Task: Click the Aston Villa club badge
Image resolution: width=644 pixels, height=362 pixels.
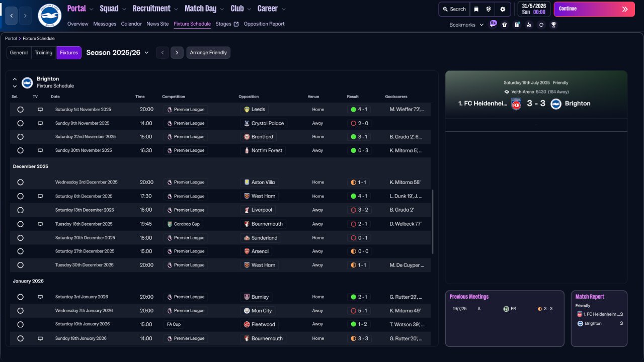Action: [247, 183]
